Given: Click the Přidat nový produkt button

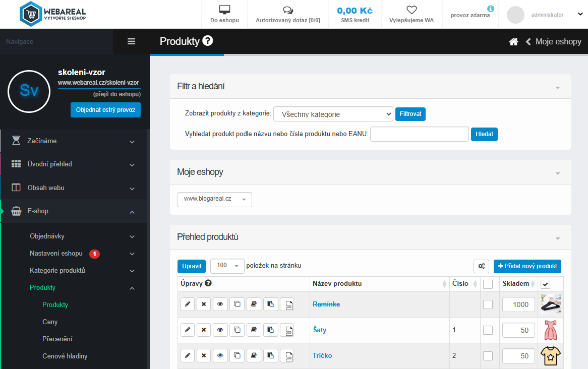Looking at the screenshot, I should pyautogui.click(x=527, y=266).
